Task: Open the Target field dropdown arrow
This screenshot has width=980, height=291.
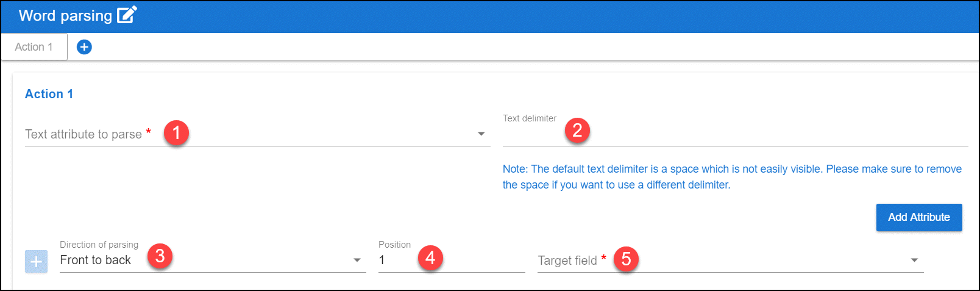Action: pyautogui.click(x=914, y=260)
